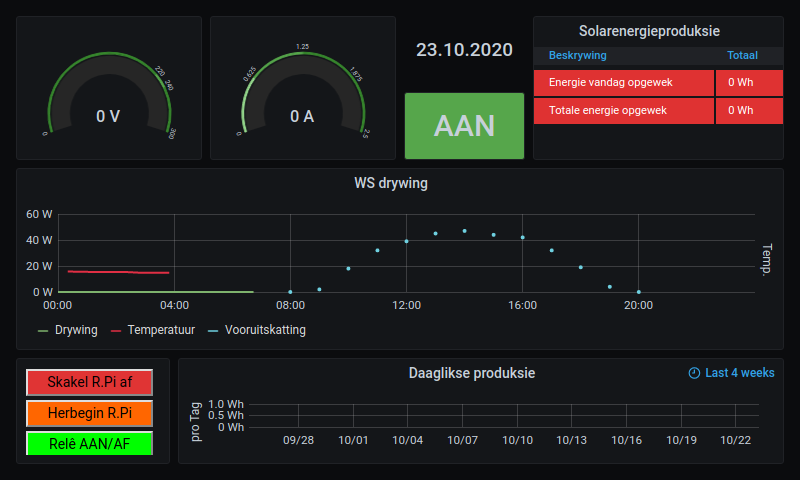800x480 pixels.
Task: Toggle Vooruitskatting series in the legend
Action: point(265,329)
